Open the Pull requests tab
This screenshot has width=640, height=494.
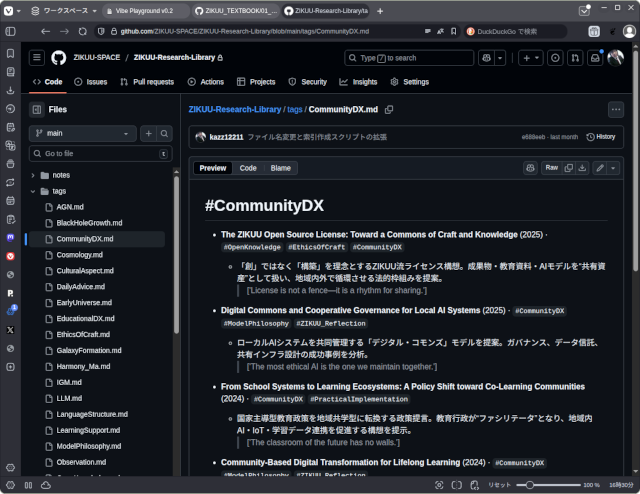click(x=148, y=82)
